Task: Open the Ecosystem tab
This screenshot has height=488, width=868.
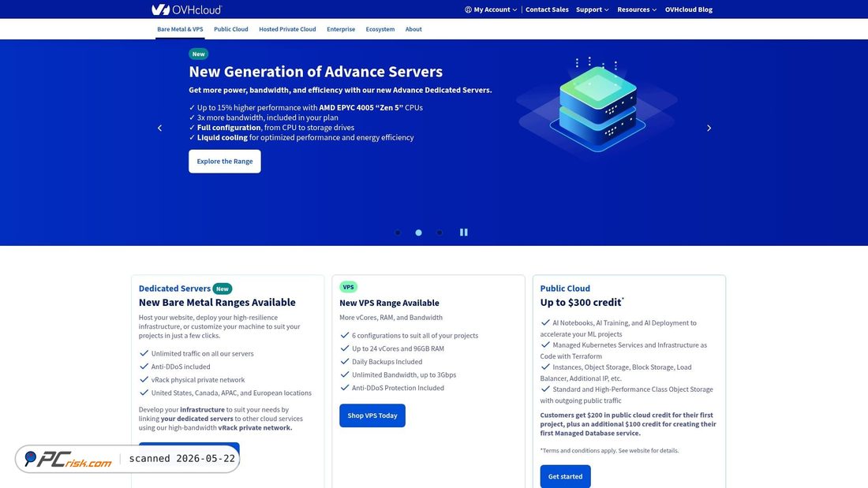Action: click(x=380, y=29)
